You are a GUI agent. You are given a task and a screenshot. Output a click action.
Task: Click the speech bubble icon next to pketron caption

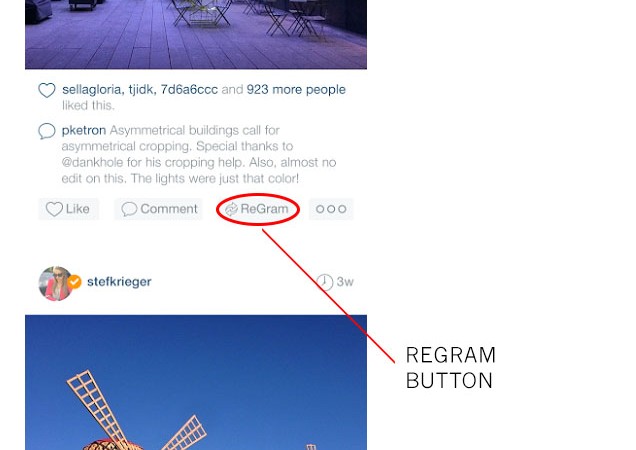point(47,131)
